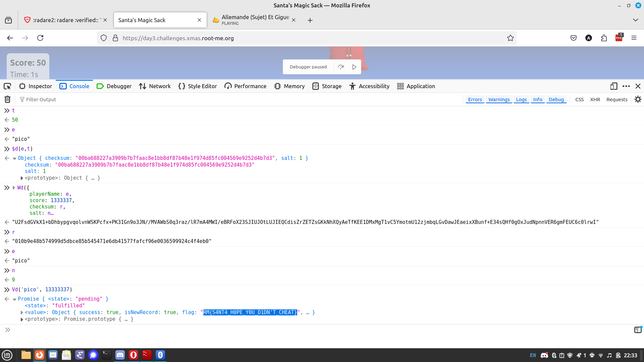
Task: Bookmark this page with star icon
Action: (x=510, y=38)
